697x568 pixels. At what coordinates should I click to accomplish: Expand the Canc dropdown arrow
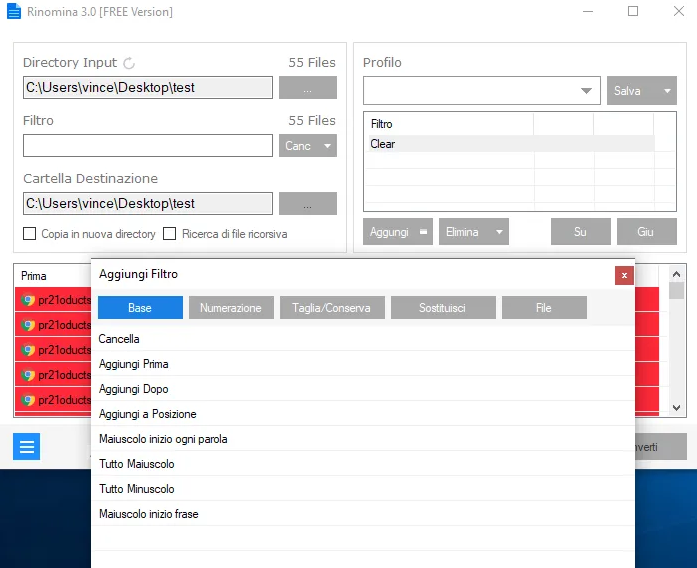[x=328, y=146]
